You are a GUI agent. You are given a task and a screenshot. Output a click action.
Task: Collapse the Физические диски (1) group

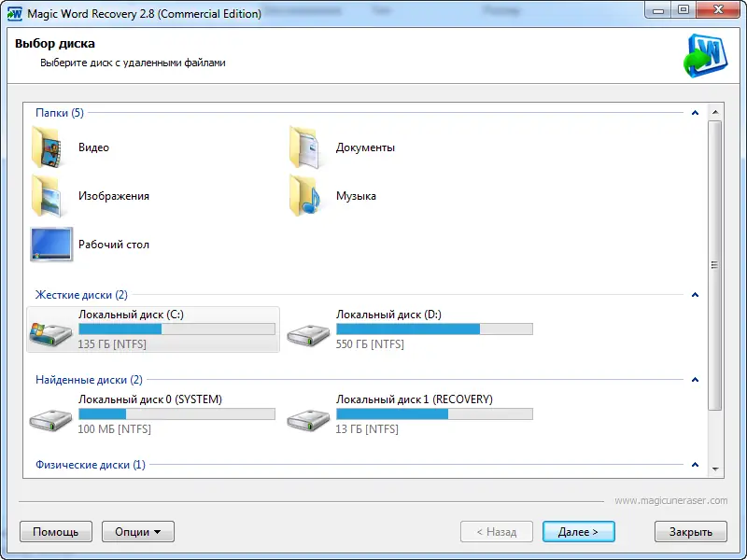[x=695, y=464]
